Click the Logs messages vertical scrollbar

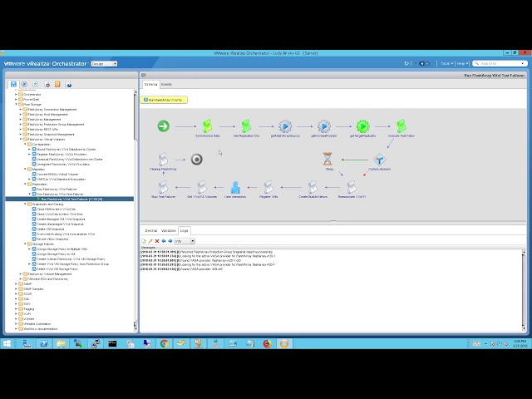point(524,290)
